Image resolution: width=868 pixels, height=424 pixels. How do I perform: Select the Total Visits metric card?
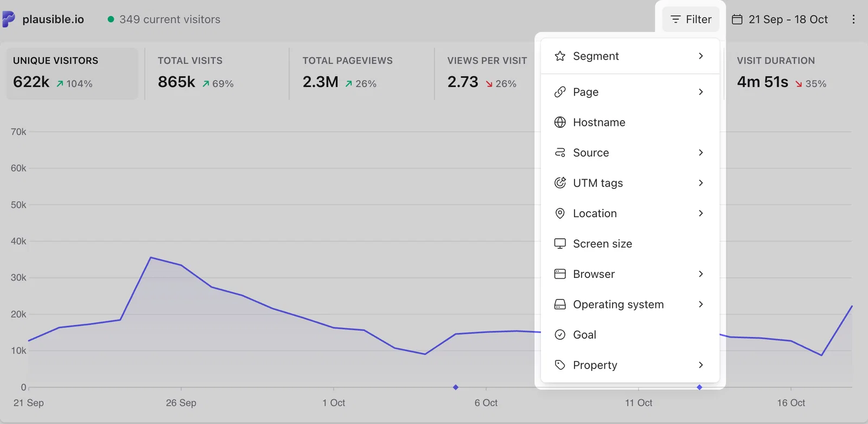(216, 73)
